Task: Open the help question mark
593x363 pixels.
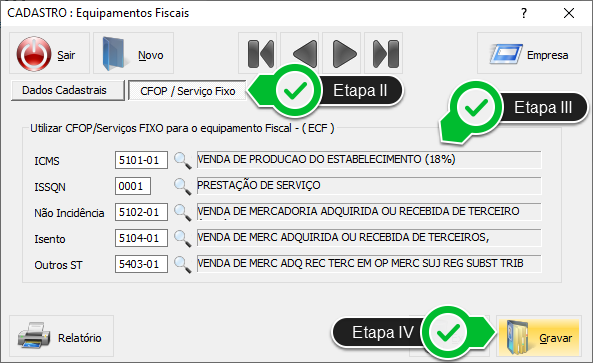Action: pos(524,14)
